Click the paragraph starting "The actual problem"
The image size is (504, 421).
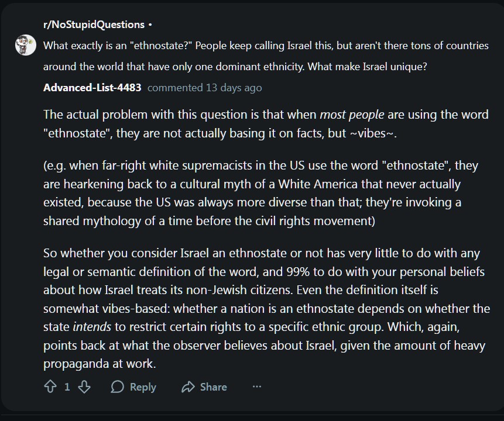pyautogui.click(x=266, y=123)
